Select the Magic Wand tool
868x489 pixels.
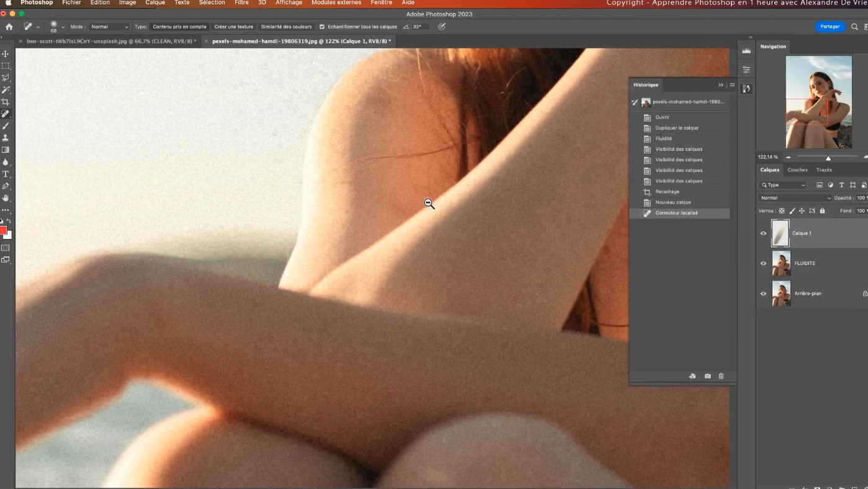pos(6,90)
